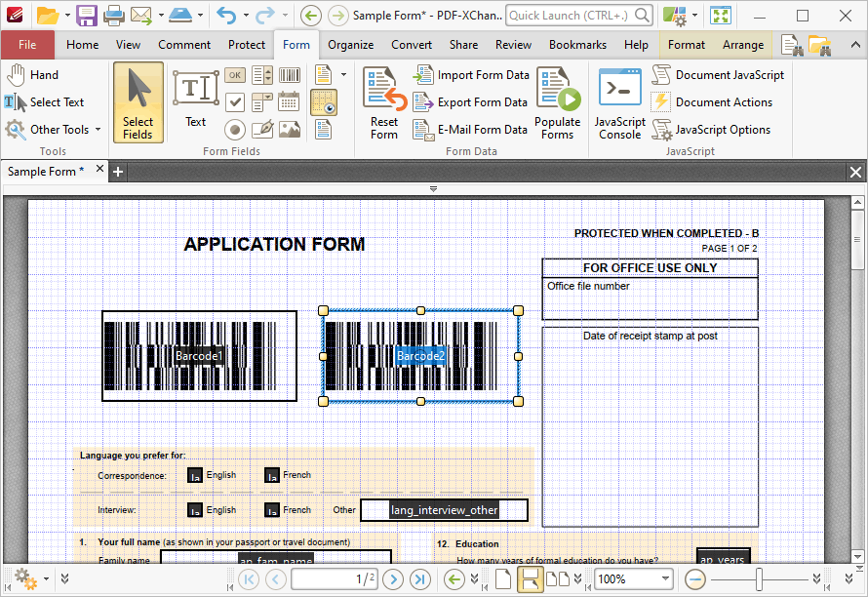Open the JavaScript Console
Screen dimensions: 868x597
tap(619, 103)
